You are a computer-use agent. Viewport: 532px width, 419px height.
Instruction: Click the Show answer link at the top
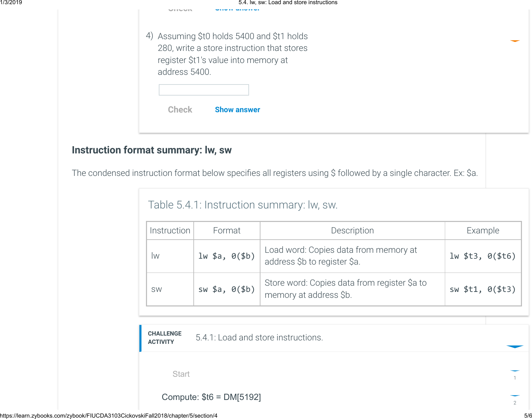(237, 8)
